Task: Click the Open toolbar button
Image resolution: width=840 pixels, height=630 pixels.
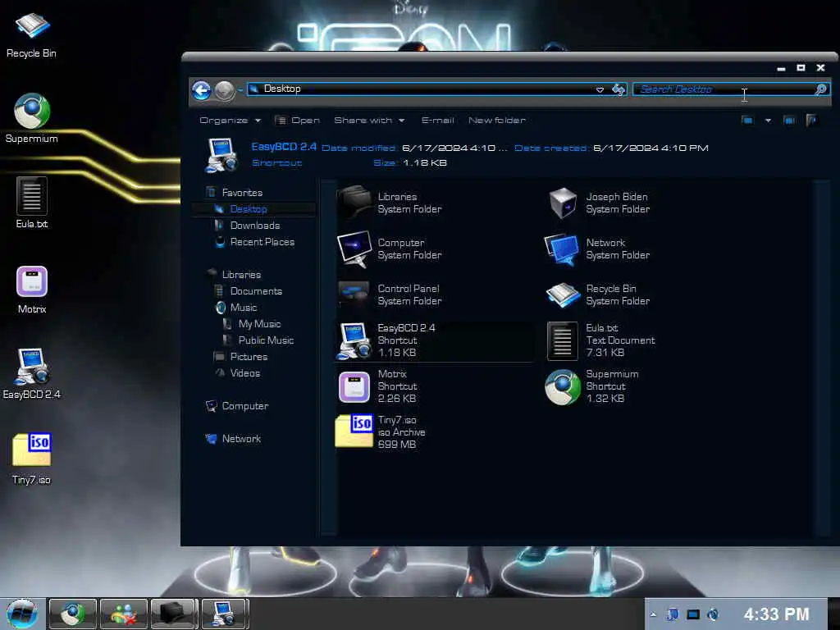Action: coord(297,121)
